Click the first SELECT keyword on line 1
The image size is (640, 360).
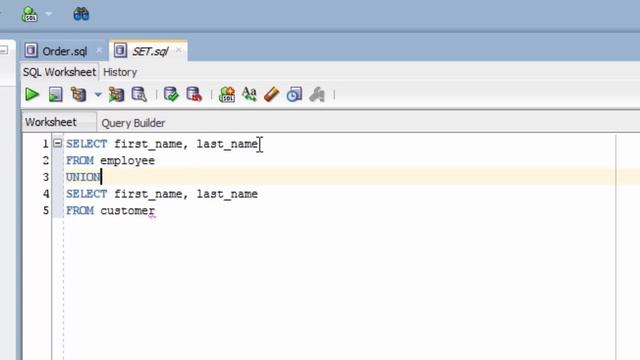coord(87,144)
